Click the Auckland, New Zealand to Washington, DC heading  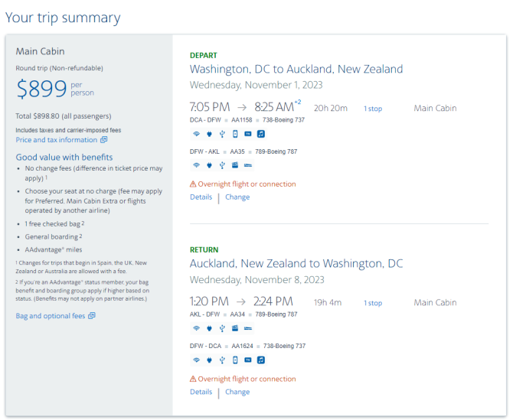click(x=296, y=263)
